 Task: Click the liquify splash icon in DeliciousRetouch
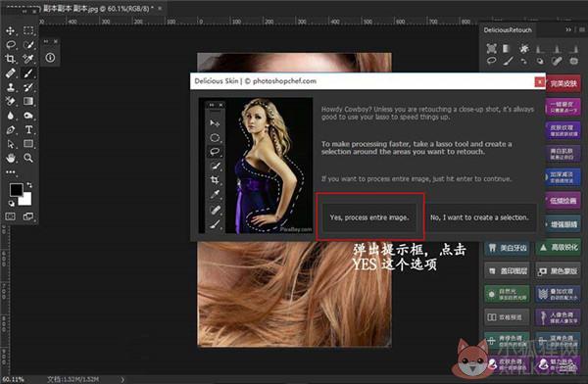coord(524,48)
